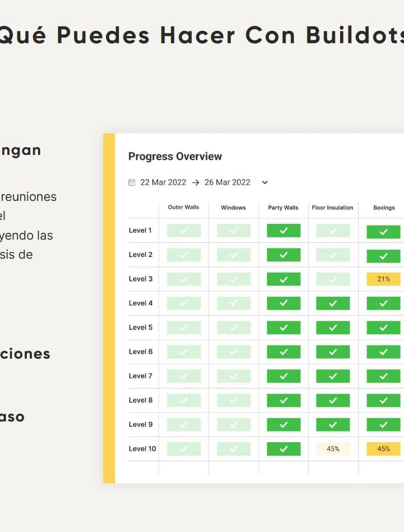Click Level 8 Floor Insulation green check cell

(x=333, y=400)
